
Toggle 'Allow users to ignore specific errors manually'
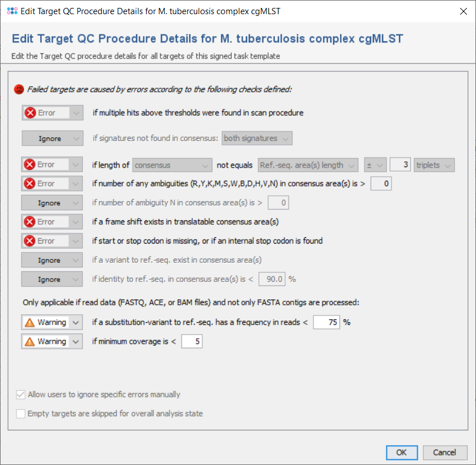tap(20, 394)
